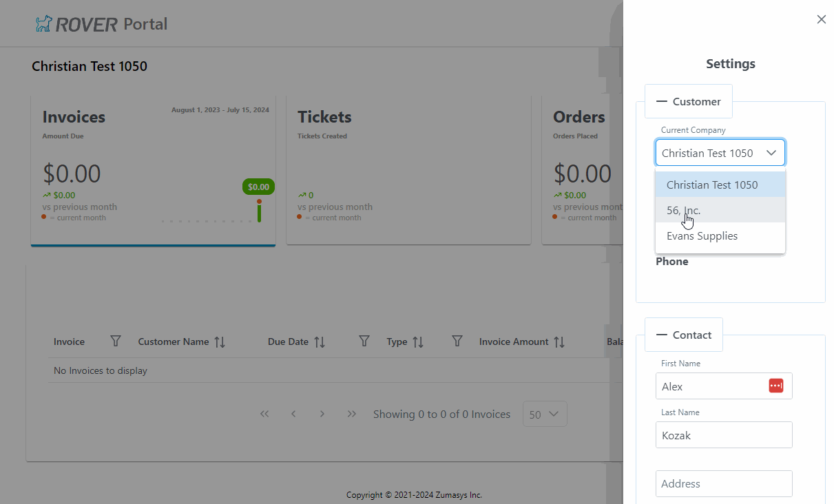Open the filter icon next to Invoice column
Viewport: 834px width, 504px height.
point(115,341)
